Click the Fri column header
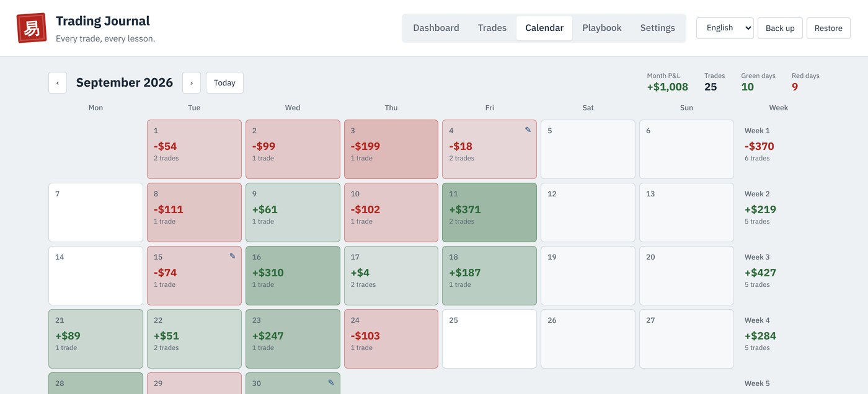The width and height of the screenshot is (868, 394). coord(490,108)
